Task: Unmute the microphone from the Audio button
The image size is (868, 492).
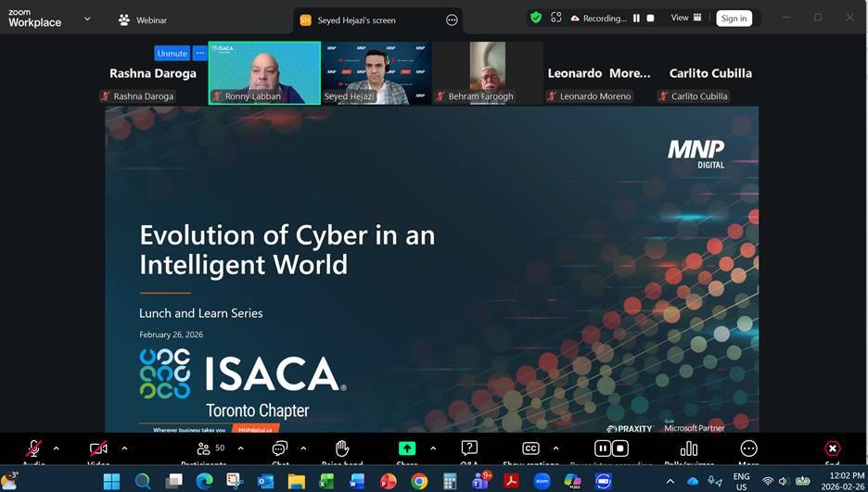Action: 33,448
